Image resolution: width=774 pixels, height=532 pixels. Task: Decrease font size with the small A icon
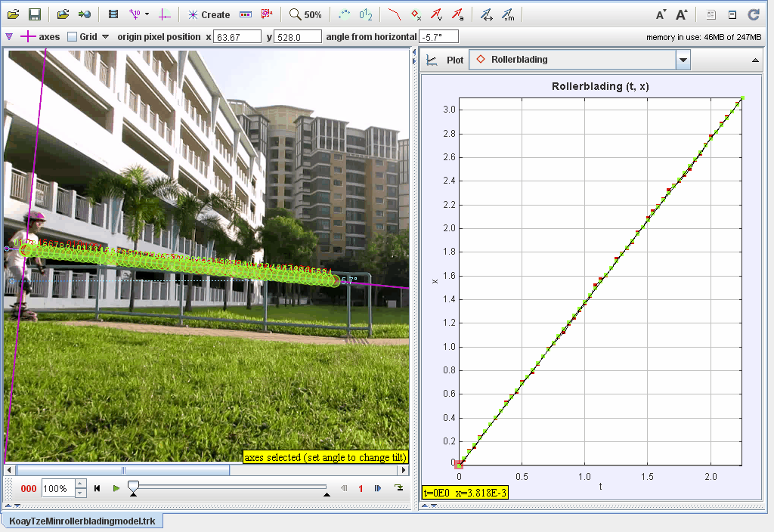[x=661, y=15]
